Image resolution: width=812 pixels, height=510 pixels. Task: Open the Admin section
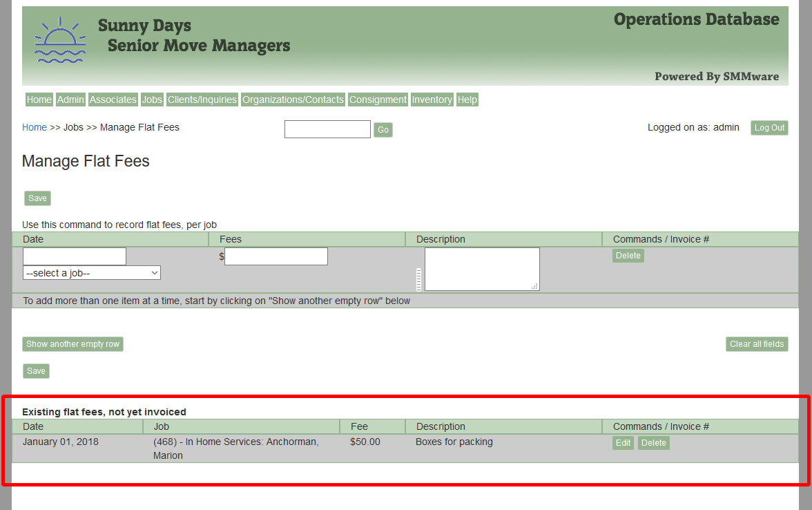(70, 100)
